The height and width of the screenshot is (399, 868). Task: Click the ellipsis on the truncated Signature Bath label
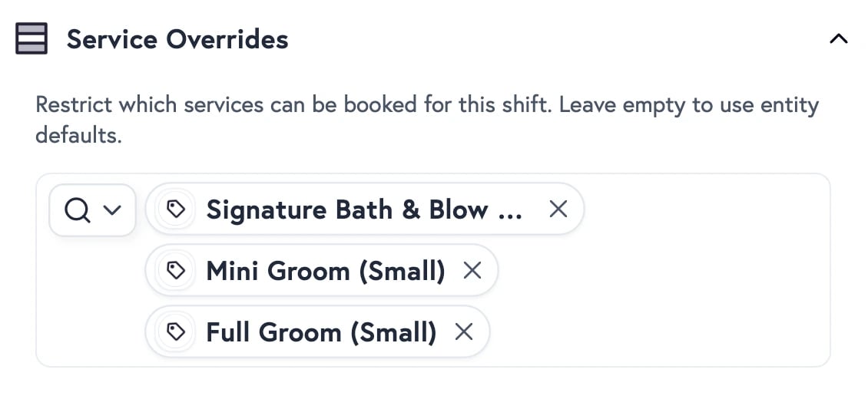[x=510, y=211]
